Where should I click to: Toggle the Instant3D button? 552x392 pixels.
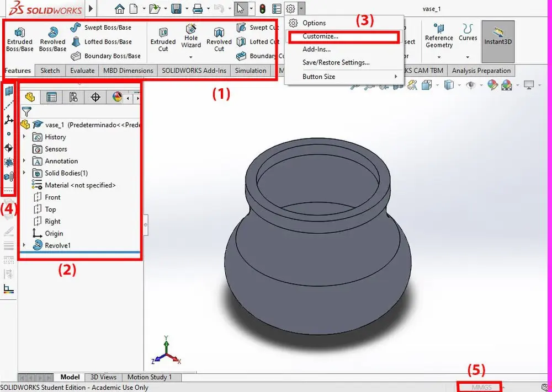[498, 36]
